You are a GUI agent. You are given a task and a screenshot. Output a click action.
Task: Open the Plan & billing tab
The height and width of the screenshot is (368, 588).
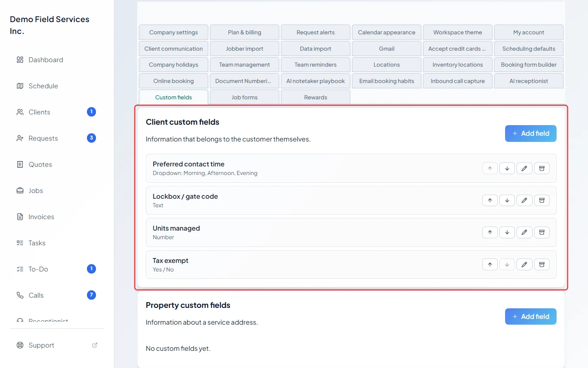tap(245, 32)
